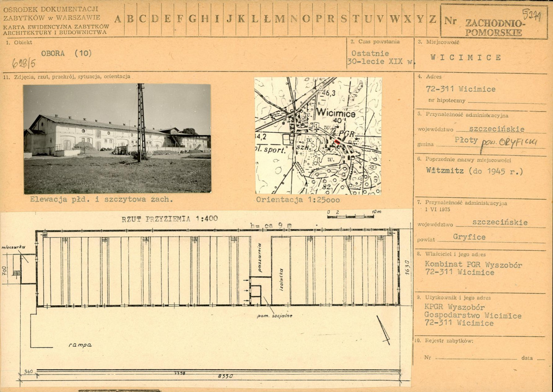Select letter A in the alphabet index
The image size is (553, 392).
[x=118, y=19]
